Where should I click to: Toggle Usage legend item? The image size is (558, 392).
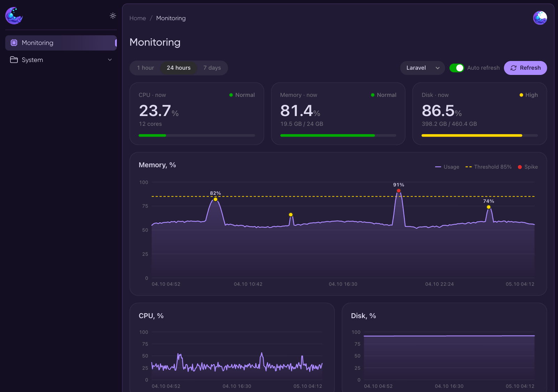click(447, 167)
